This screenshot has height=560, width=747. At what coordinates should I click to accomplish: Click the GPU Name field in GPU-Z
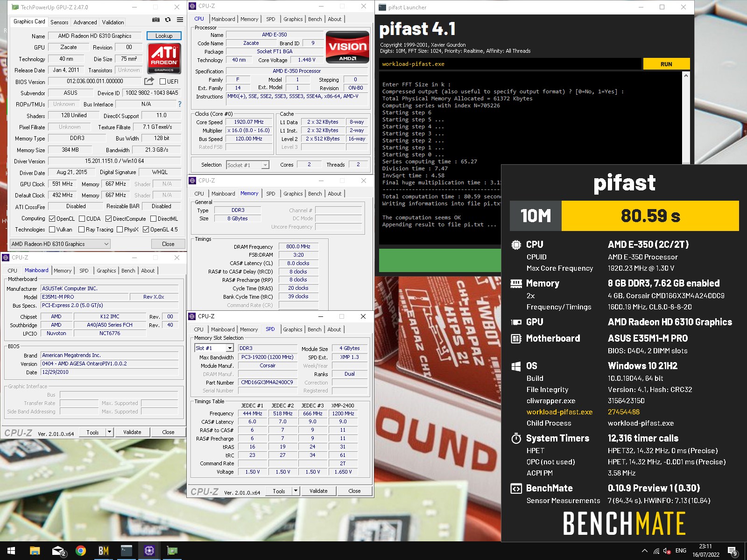(x=95, y=36)
